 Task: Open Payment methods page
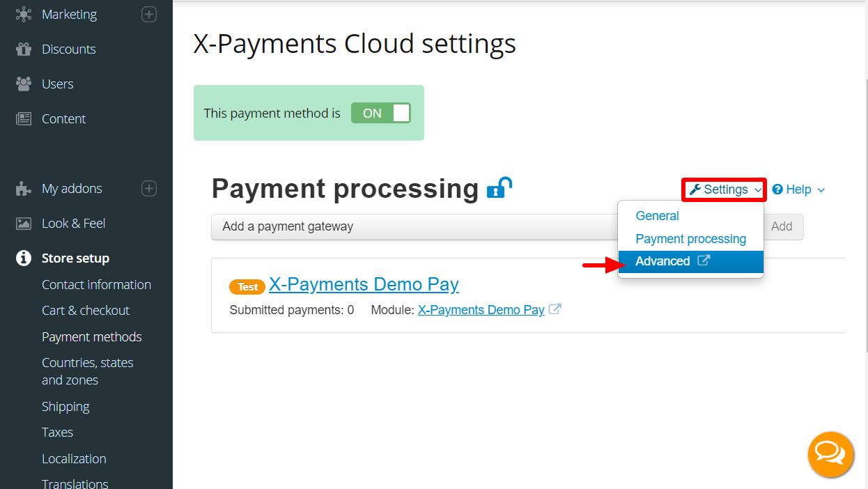coord(91,336)
